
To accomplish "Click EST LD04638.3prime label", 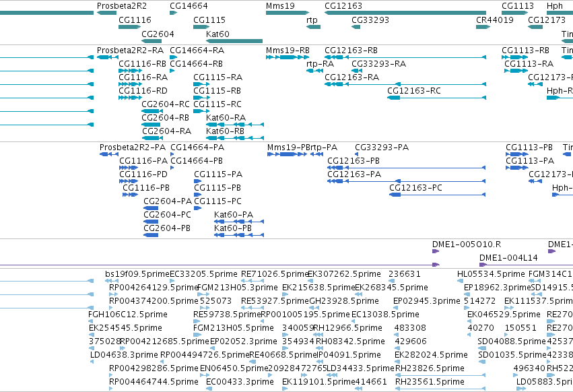I will click(125, 355).
